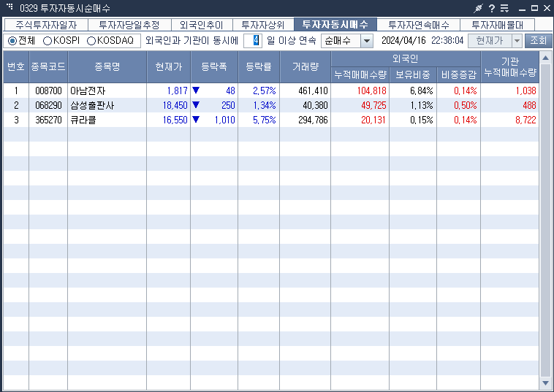Sort by the 종목코드 column header

click(48, 67)
